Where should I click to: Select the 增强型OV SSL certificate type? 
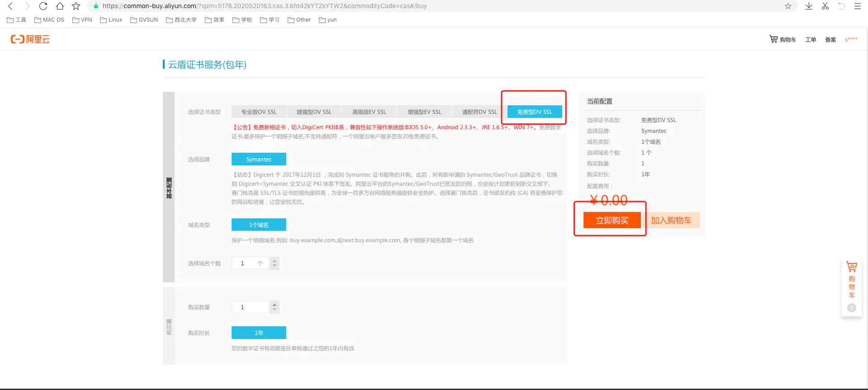[314, 112]
